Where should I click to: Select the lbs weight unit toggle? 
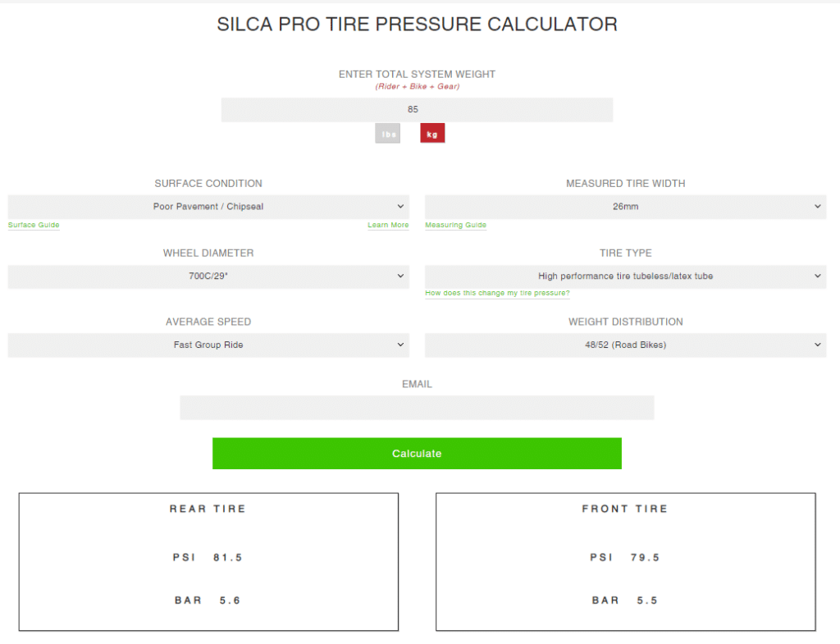[387, 134]
